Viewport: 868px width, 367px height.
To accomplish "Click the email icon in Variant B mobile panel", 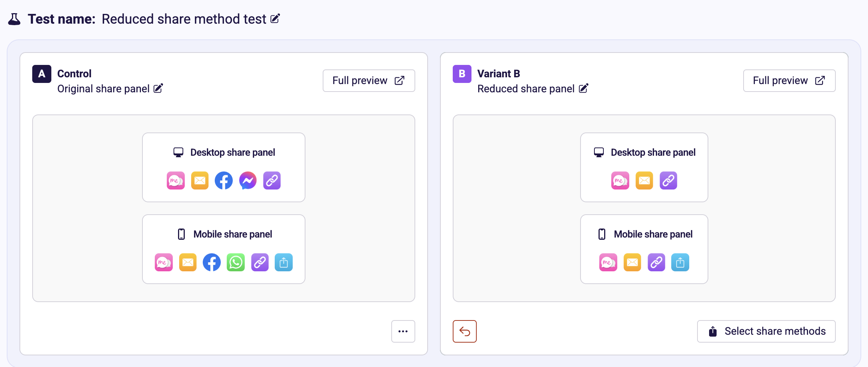I will click(632, 262).
